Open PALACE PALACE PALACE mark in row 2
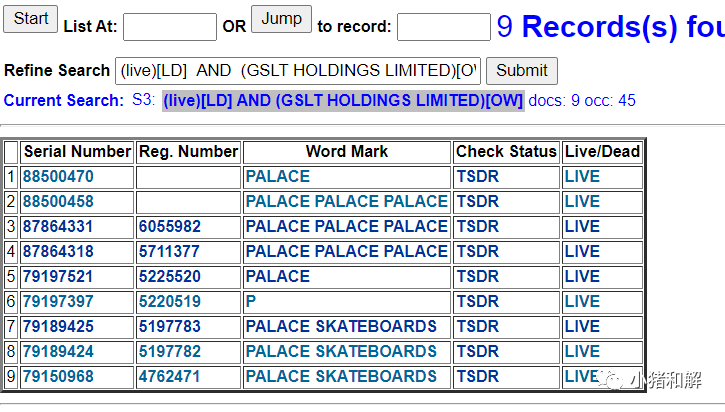The height and width of the screenshot is (412, 725). click(x=347, y=202)
